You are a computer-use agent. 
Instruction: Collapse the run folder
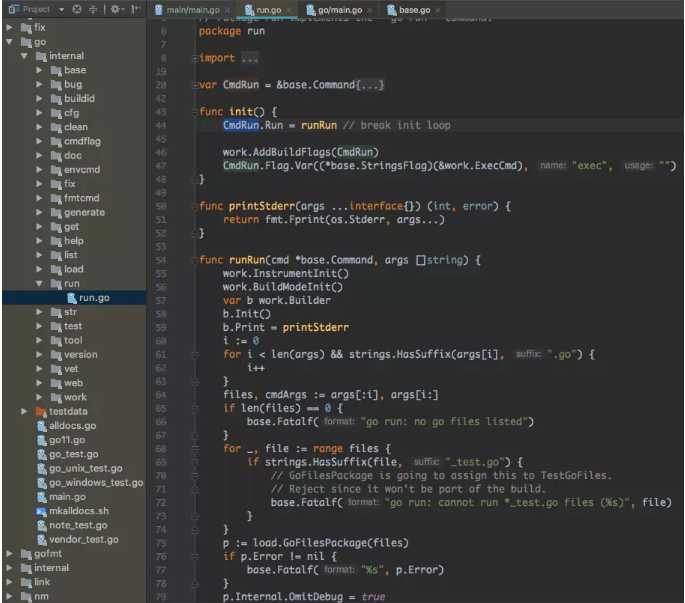[x=39, y=284]
